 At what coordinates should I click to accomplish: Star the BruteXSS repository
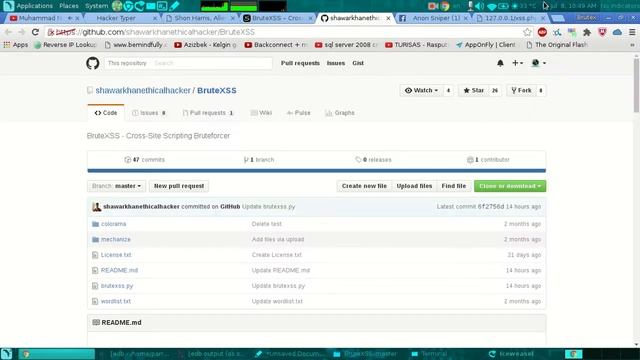(x=473, y=91)
